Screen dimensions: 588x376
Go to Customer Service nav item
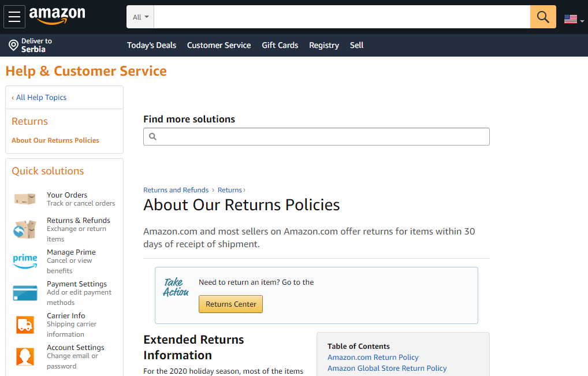[219, 46]
